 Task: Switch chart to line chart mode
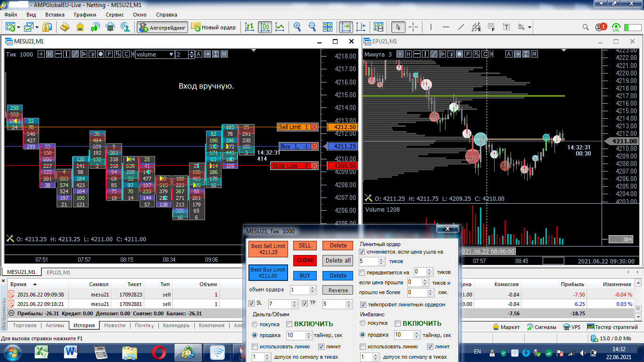[x=280, y=27]
